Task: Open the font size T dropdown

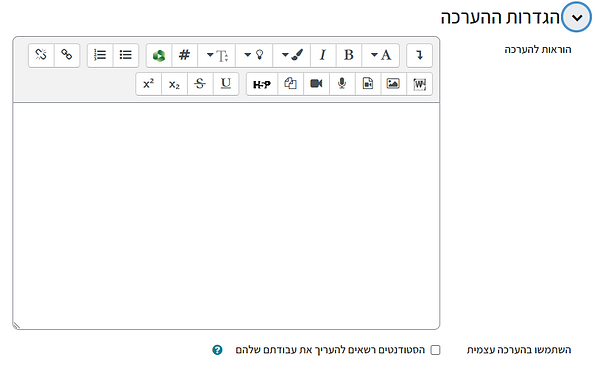Action: 217,55
